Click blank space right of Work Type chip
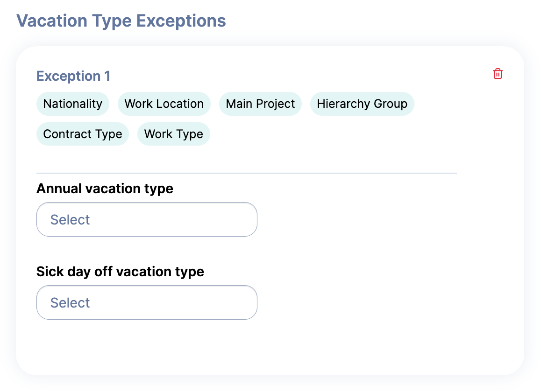541x392 pixels. [x=327, y=134]
